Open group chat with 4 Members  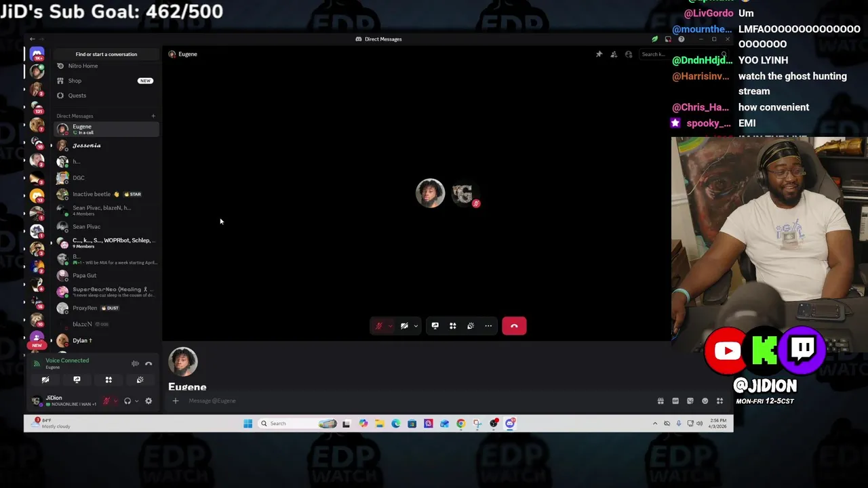[x=107, y=211]
